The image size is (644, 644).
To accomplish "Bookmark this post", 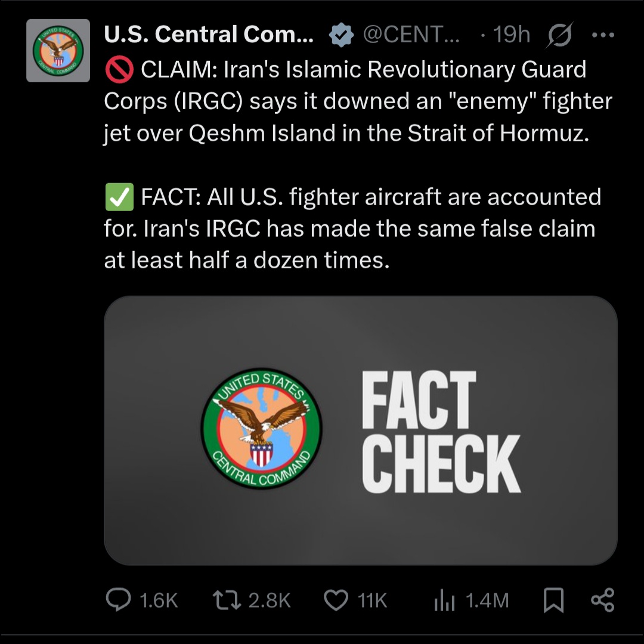I will click(x=553, y=600).
